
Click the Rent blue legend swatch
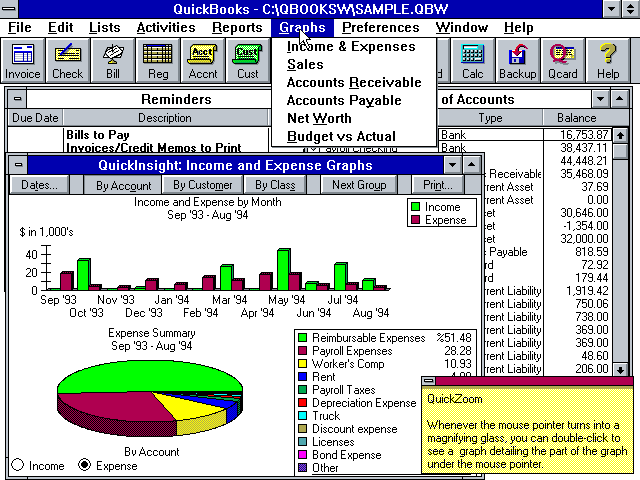(x=302, y=377)
